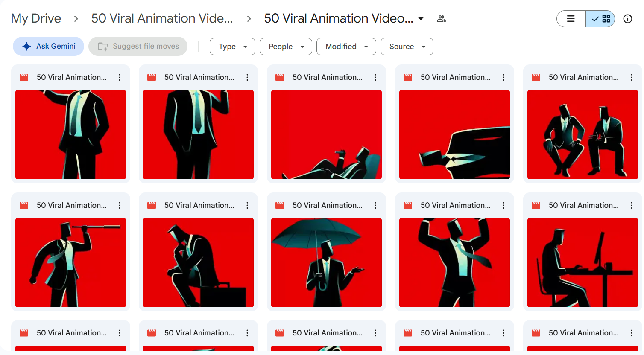Open more actions for the computer desk video

point(632,205)
